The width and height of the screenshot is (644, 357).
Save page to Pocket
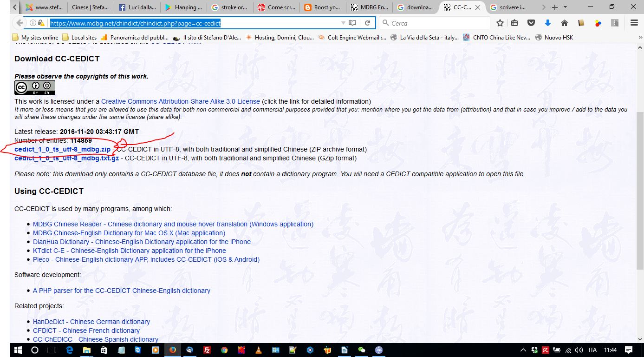[x=532, y=23]
